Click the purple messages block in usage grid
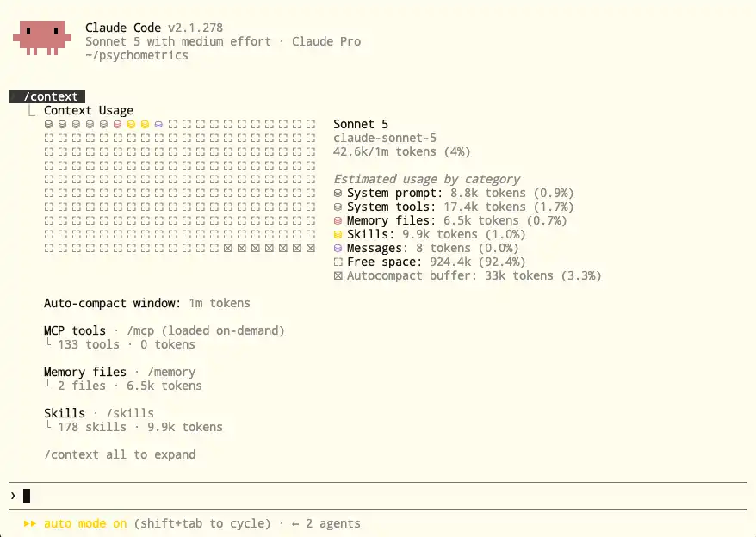The height and width of the screenshot is (537, 756). click(158, 125)
